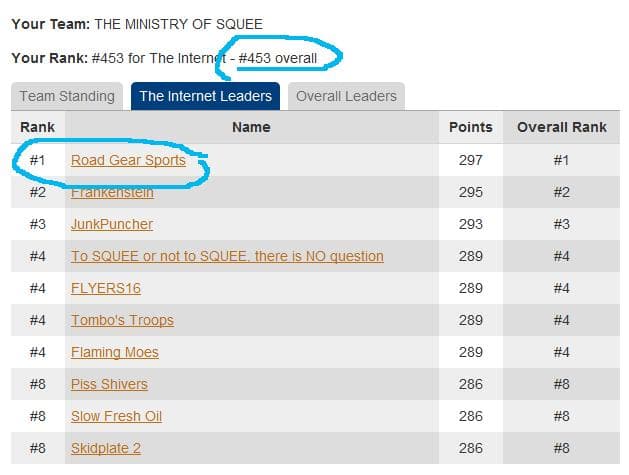Open Road Gear Sports team link
The image size is (629, 475).
128,160
